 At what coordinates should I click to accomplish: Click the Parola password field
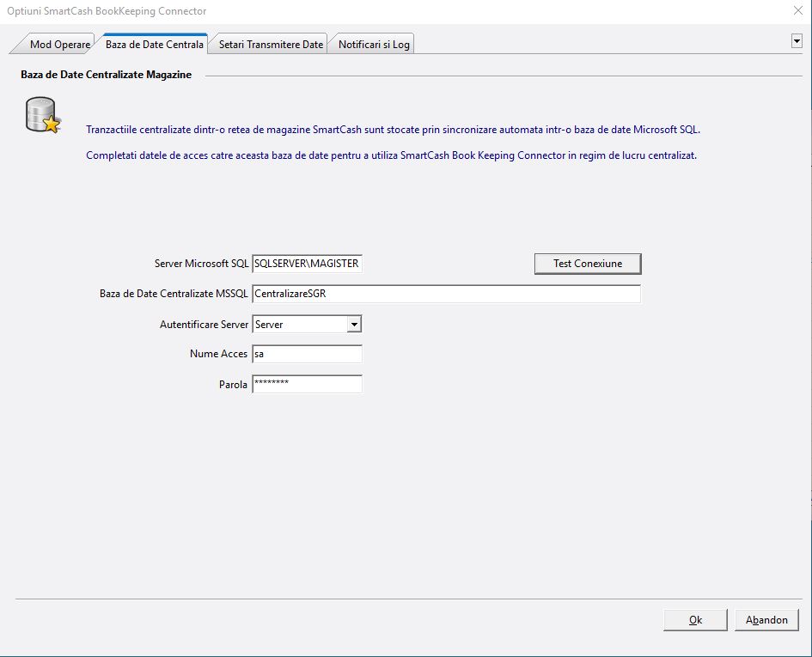(x=307, y=384)
